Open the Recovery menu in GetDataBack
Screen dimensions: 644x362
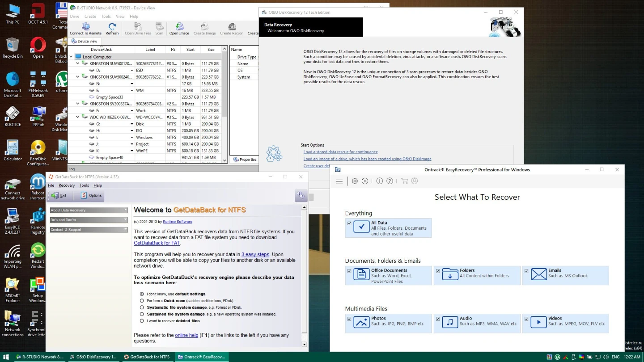67,185
